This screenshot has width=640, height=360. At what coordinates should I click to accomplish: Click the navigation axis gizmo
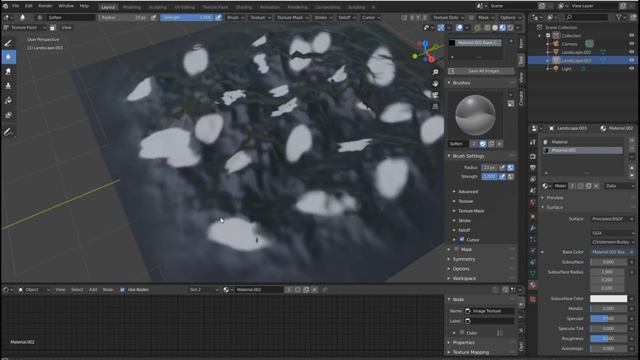pos(425,51)
